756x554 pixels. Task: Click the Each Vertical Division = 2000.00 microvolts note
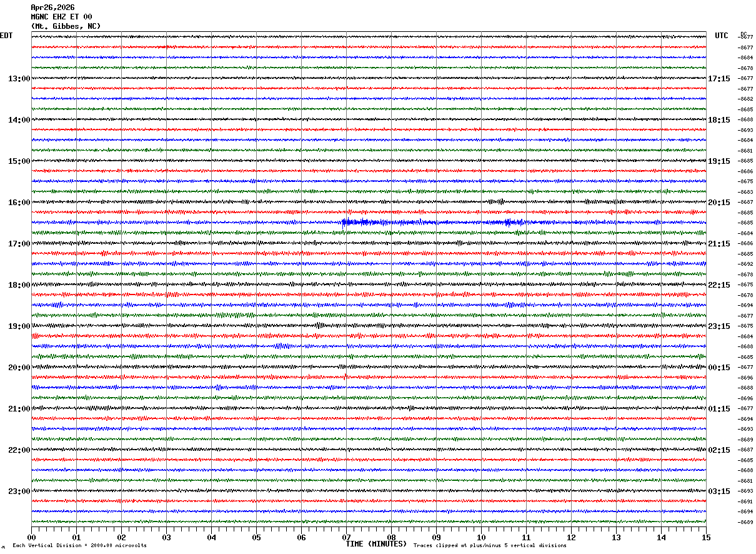[79, 545]
